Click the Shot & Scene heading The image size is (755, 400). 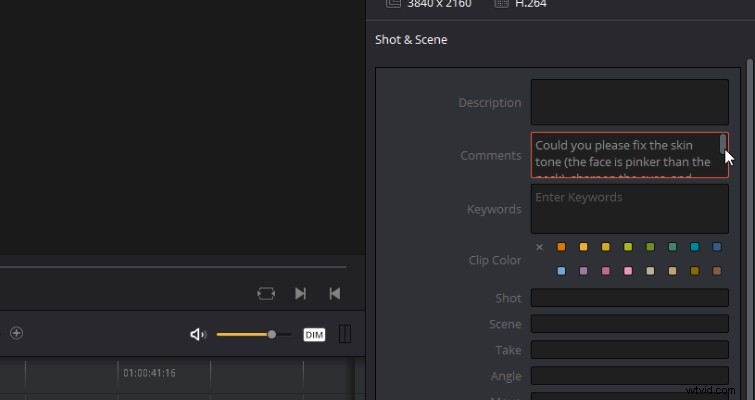point(411,39)
